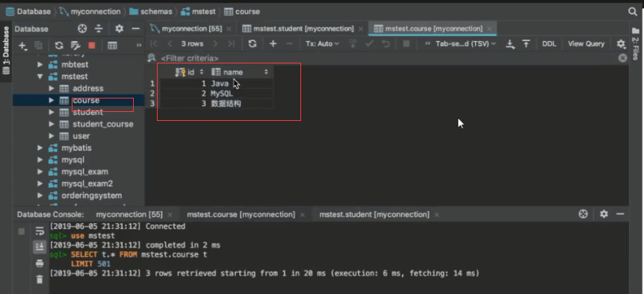Viewport: 644px width, 294px height.
Task: Expand the address table node
Action: point(52,88)
